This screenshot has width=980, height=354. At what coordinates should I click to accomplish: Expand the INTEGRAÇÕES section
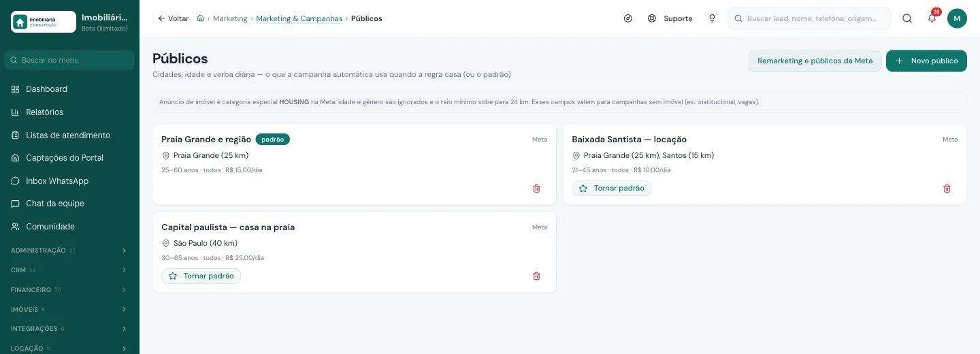click(x=69, y=329)
